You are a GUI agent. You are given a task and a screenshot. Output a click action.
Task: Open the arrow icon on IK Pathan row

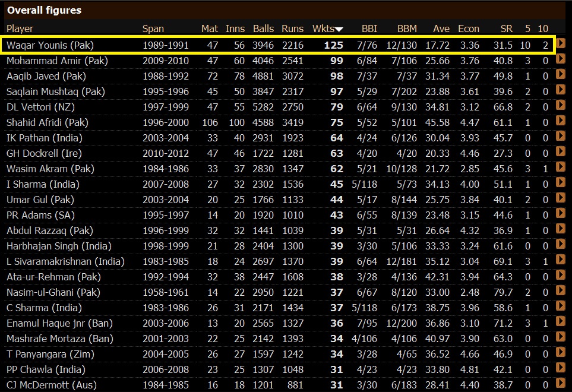(561, 136)
